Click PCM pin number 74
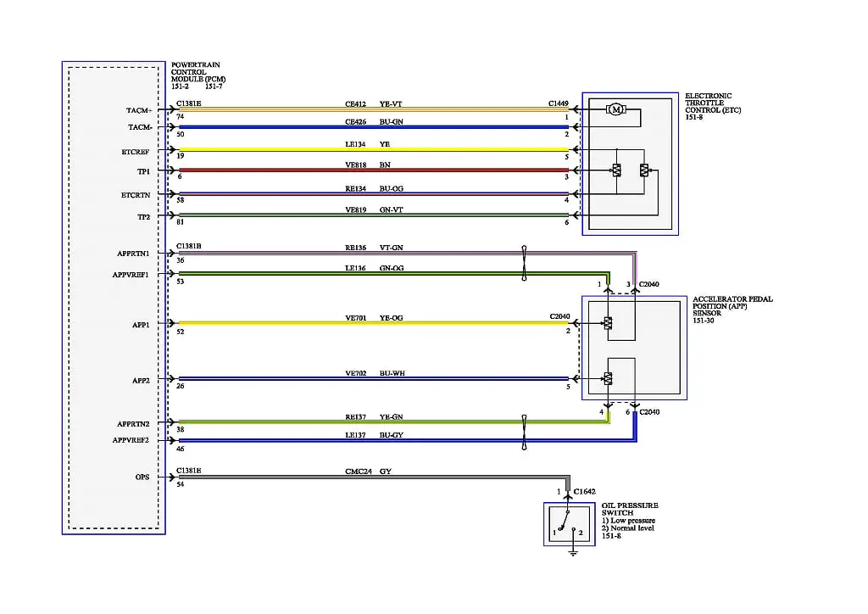Screen dimensions: 868x614 click(181, 117)
